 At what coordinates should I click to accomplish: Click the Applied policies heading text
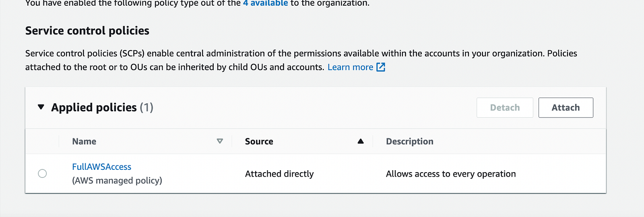pyautogui.click(x=94, y=107)
